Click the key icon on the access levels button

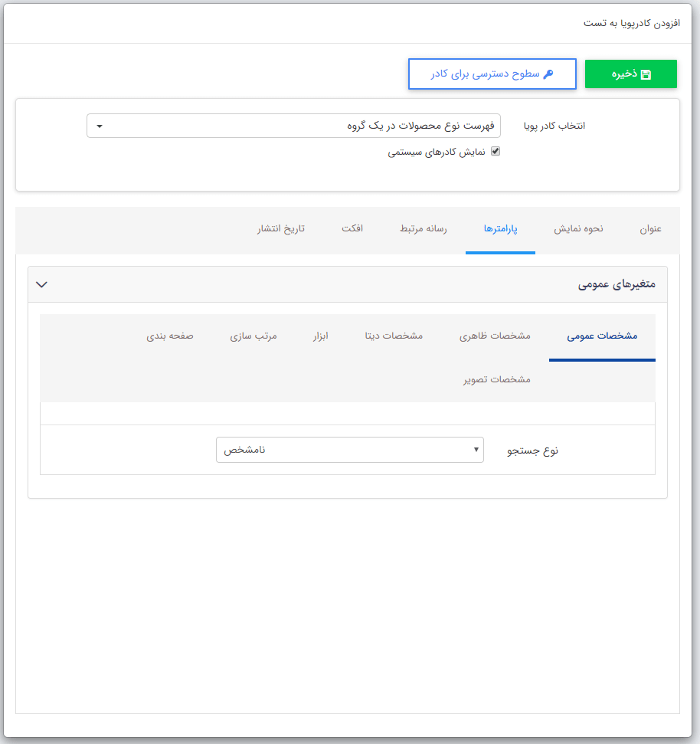coord(547,74)
